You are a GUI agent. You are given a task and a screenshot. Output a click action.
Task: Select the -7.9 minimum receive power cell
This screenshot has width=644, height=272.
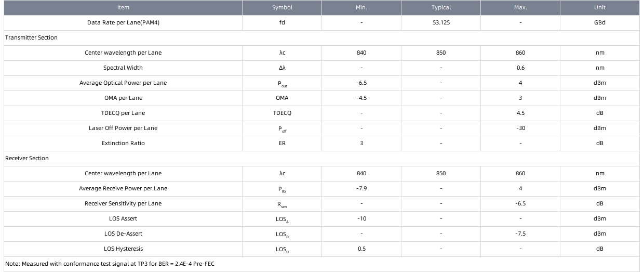(x=361, y=189)
